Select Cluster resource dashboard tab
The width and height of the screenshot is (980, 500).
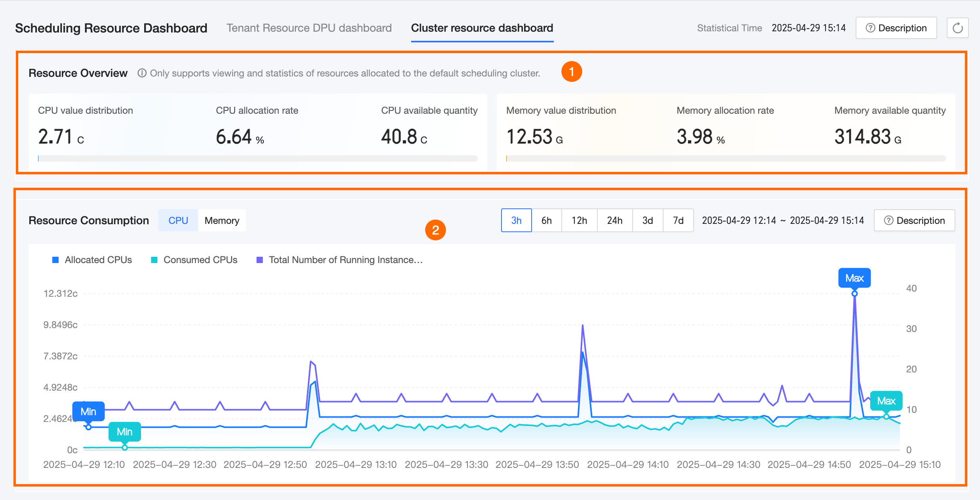pyautogui.click(x=482, y=28)
